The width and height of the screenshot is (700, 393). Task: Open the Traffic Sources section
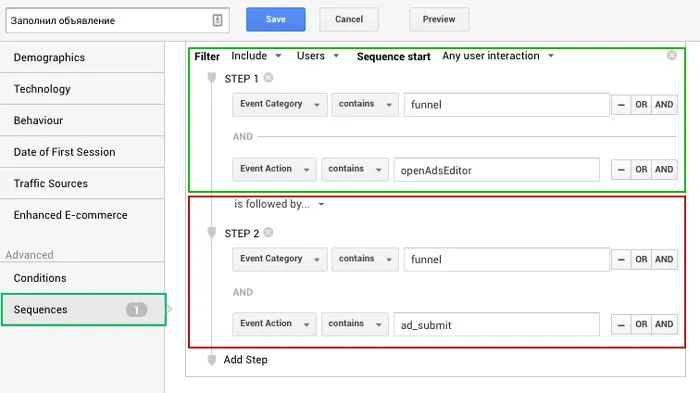[82, 184]
